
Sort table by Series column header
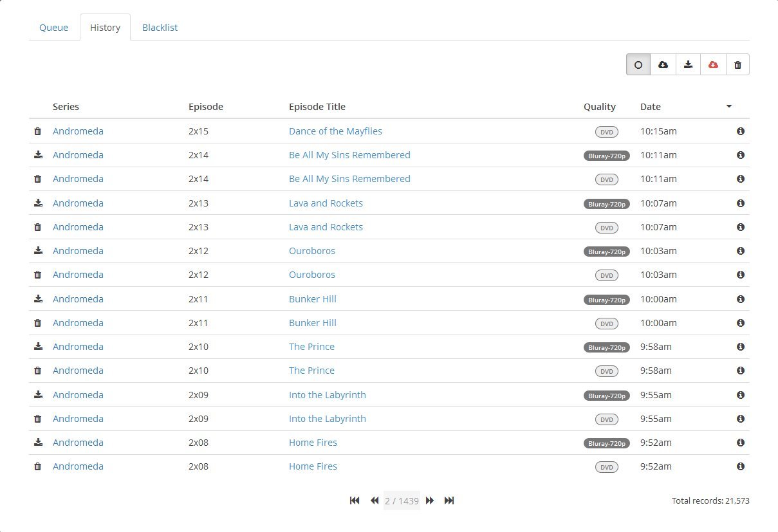pyautogui.click(x=66, y=107)
